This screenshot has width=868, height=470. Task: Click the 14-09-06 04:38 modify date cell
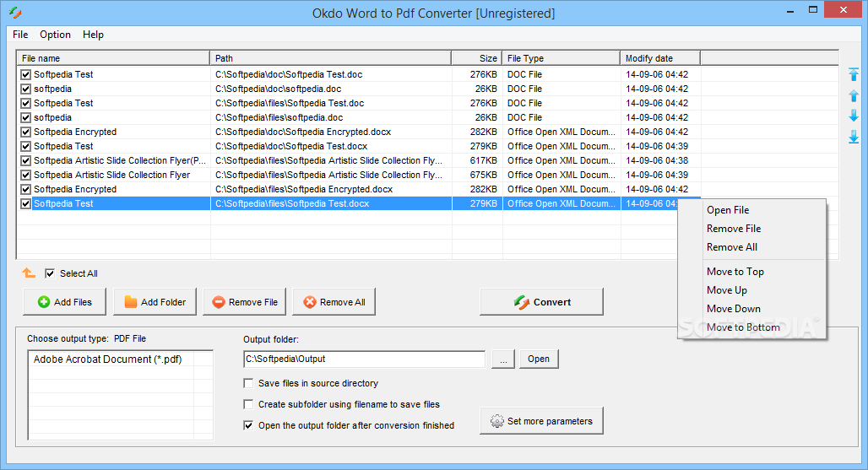[657, 160]
